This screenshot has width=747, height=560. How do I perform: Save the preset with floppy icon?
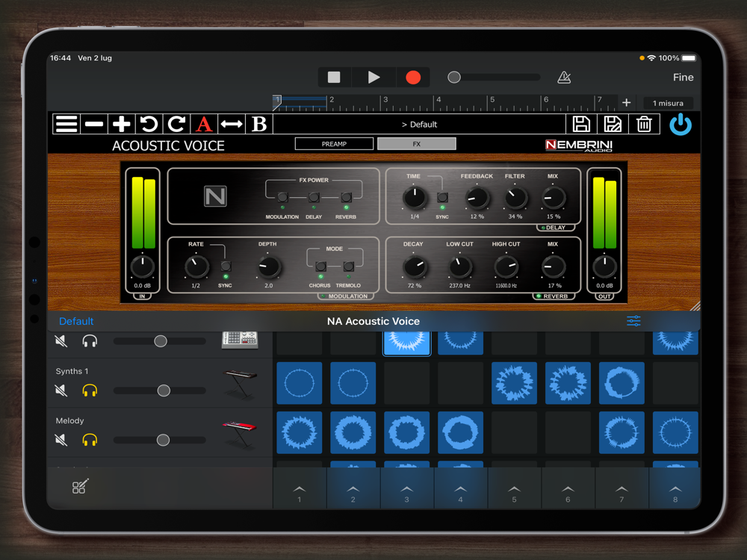pyautogui.click(x=581, y=124)
